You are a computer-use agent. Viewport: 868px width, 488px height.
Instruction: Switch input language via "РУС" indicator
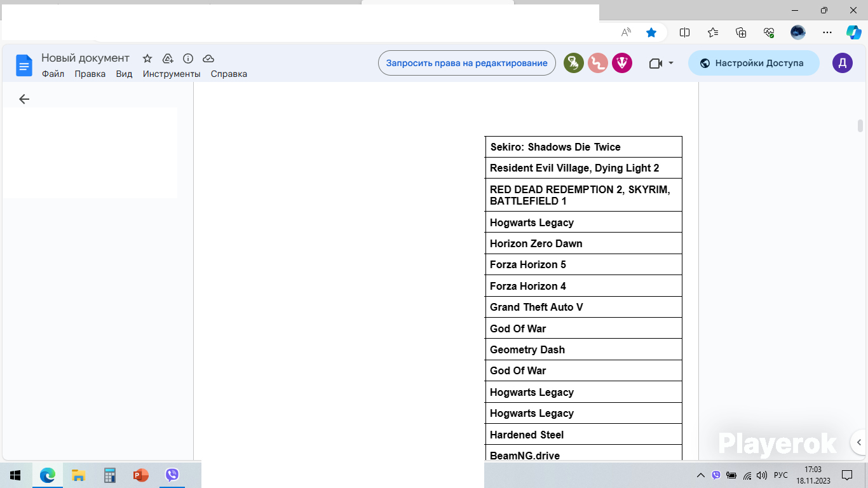click(x=781, y=475)
